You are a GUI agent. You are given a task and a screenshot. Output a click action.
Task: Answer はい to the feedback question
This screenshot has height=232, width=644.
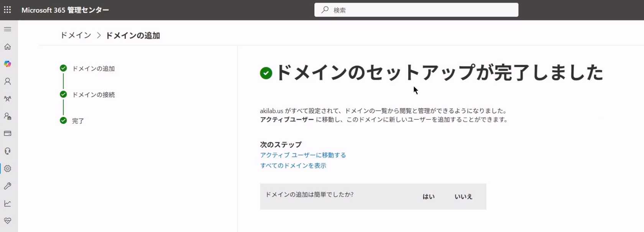coord(429,197)
